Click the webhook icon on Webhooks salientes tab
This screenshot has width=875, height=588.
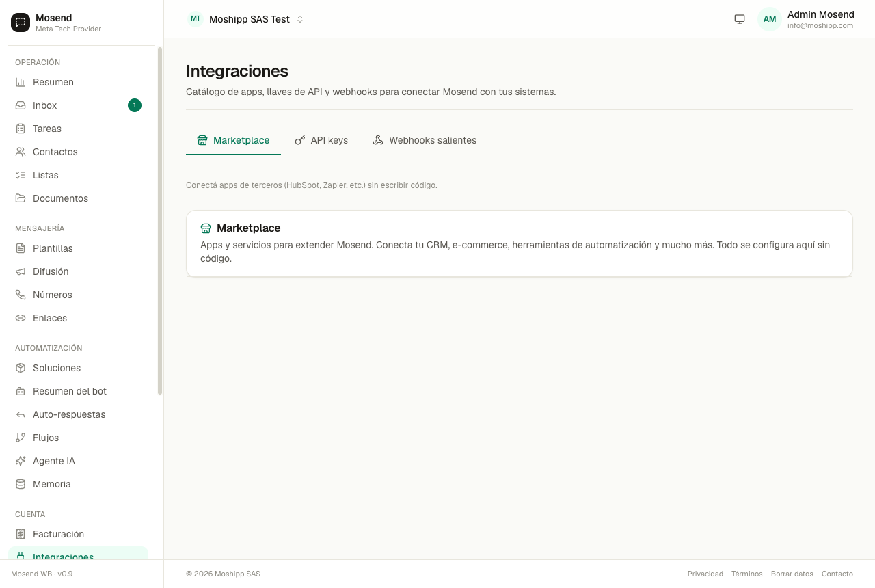[378, 140]
